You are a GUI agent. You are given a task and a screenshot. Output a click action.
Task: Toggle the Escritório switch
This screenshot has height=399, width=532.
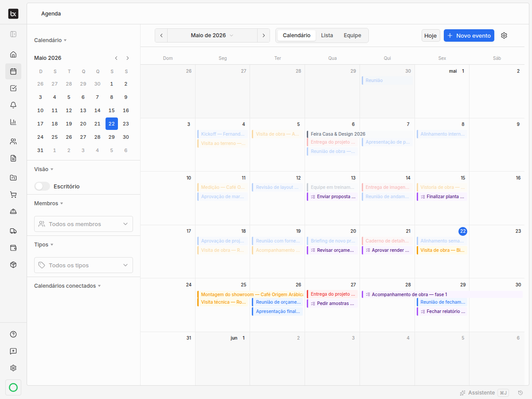coord(42,187)
